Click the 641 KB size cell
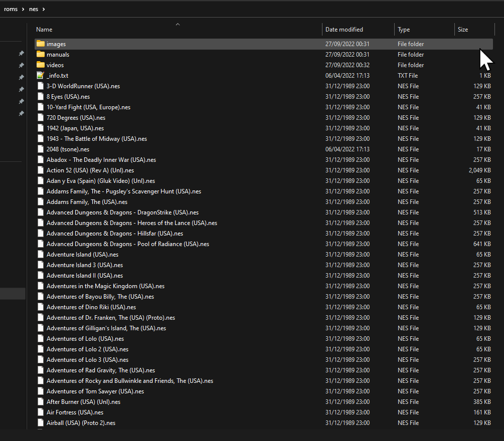Screen dimensions: 504x441 (x=482, y=244)
